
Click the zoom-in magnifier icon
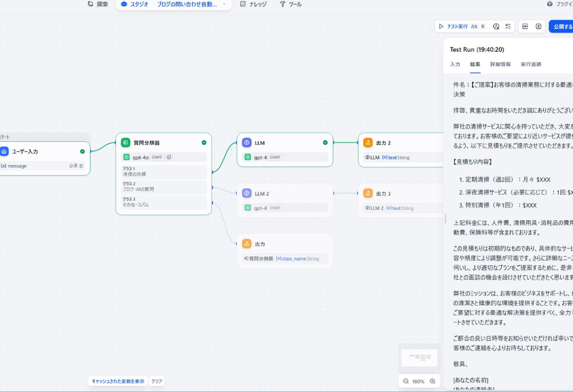click(x=432, y=381)
